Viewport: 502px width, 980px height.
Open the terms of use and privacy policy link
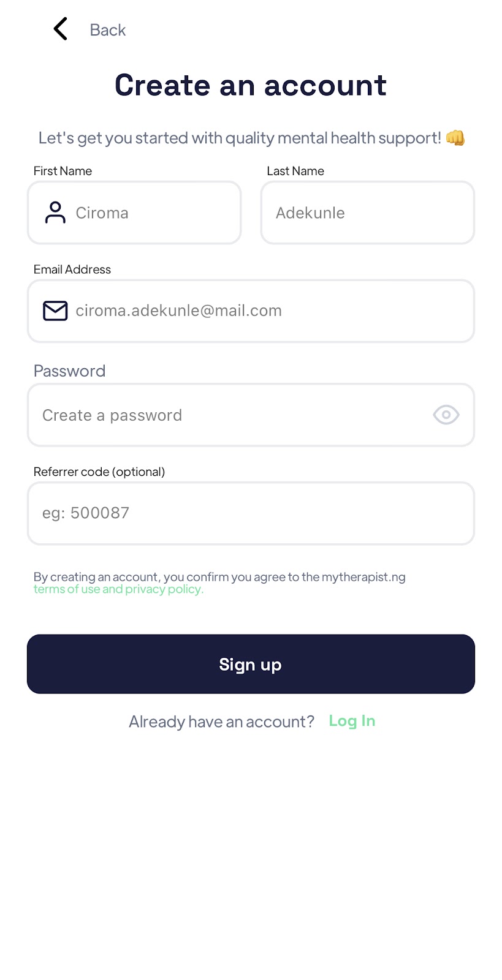(x=118, y=589)
